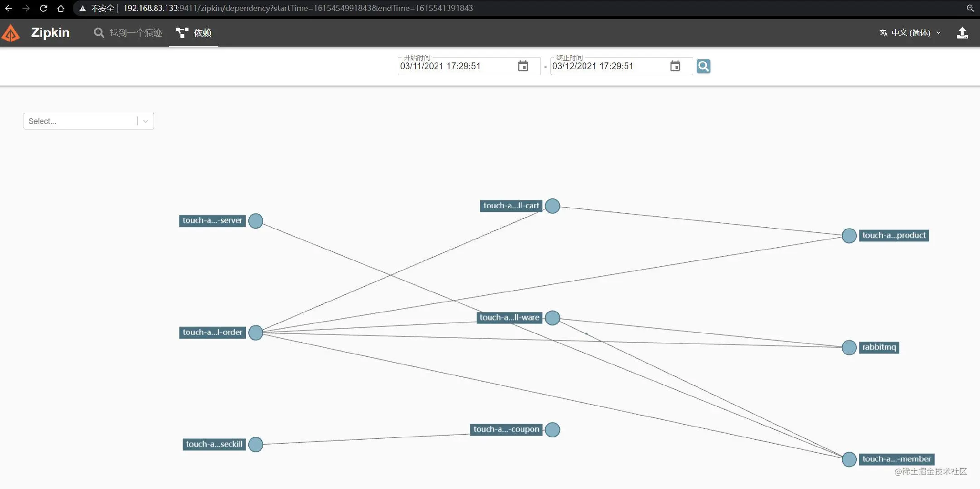Screen dimensions: 980x489
Task: Click the Zipkin logo icon
Action: pyautogui.click(x=11, y=33)
